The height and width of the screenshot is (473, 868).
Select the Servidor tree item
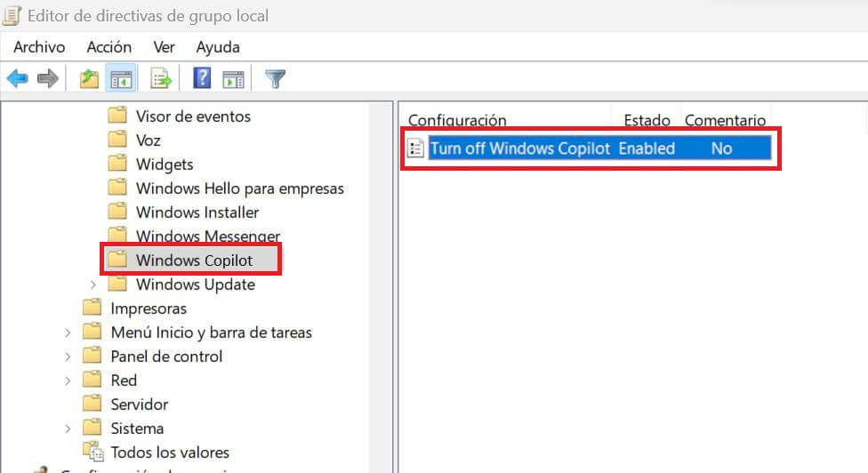click(x=139, y=405)
